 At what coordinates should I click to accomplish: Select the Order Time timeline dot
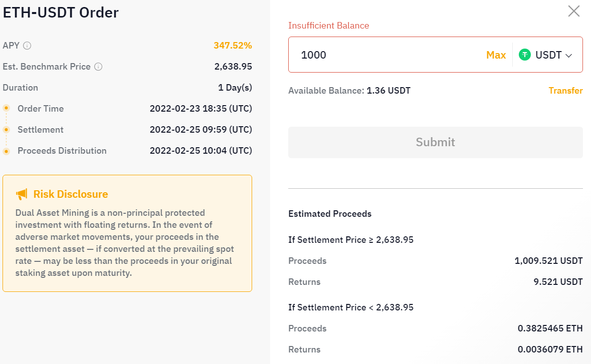[6, 108]
